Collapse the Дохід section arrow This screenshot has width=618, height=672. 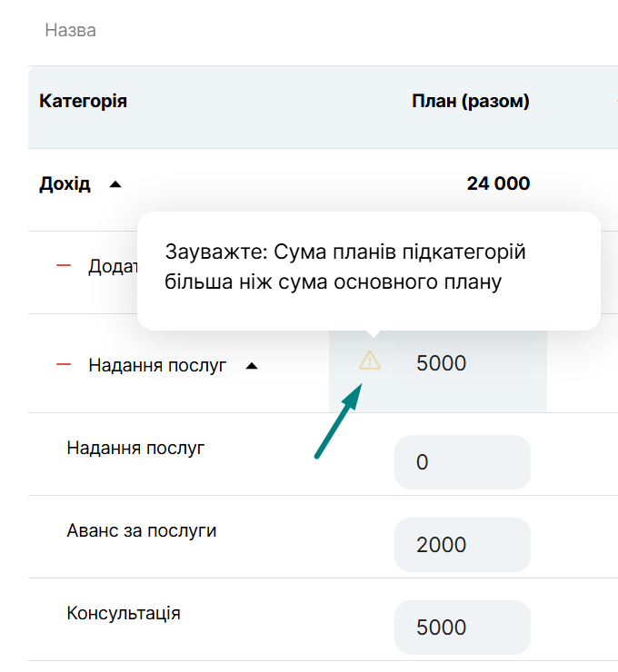click(115, 184)
